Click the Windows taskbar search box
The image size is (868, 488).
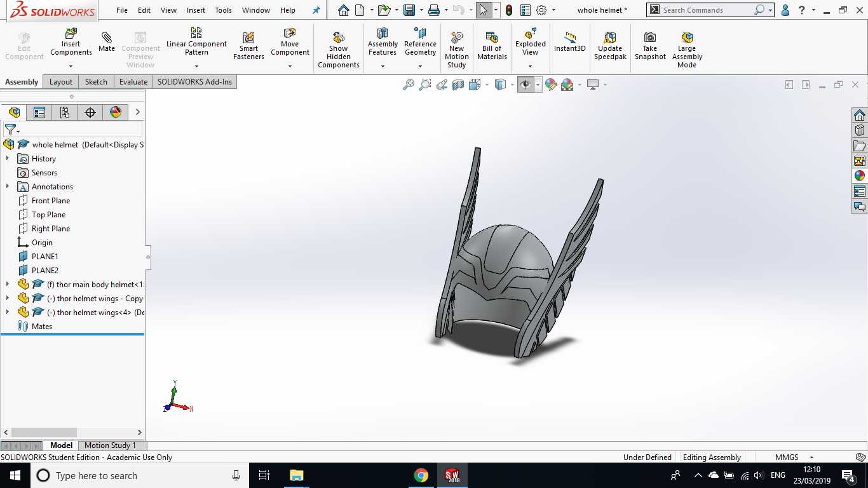140,475
